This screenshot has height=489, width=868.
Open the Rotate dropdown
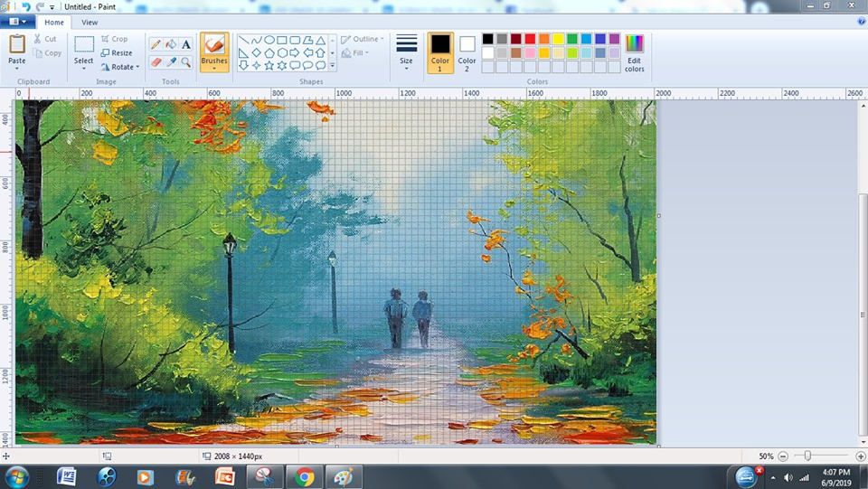coord(119,67)
